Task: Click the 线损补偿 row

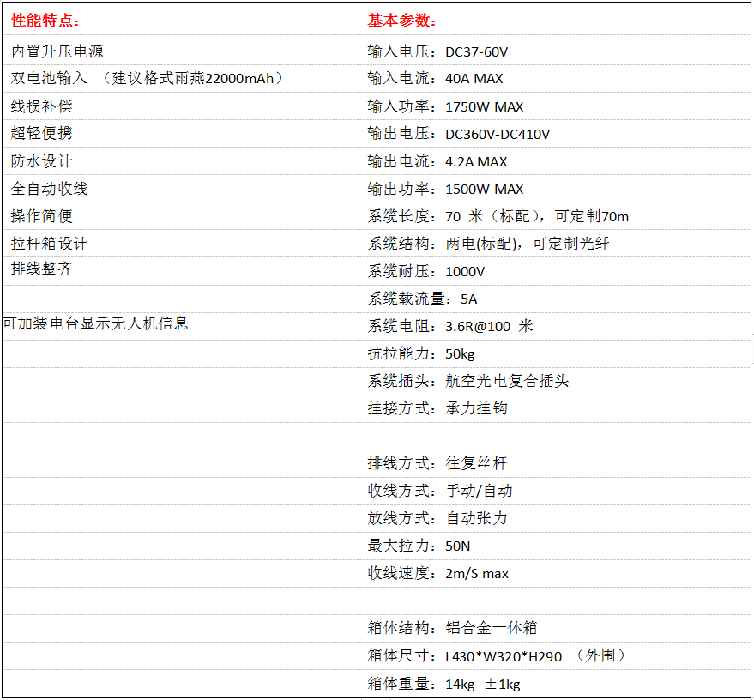Action: [x=180, y=106]
